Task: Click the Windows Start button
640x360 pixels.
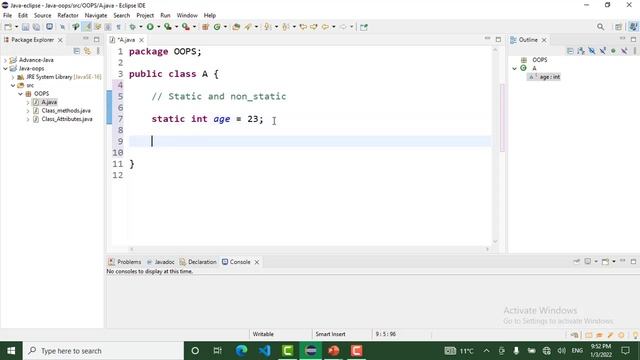Action: (x=11, y=351)
